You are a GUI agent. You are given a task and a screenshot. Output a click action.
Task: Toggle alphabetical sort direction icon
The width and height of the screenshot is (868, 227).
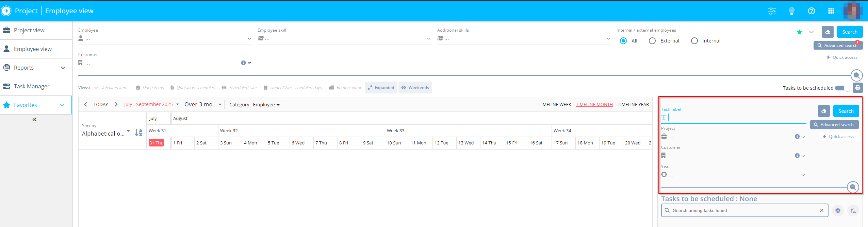tap(138, 133)
